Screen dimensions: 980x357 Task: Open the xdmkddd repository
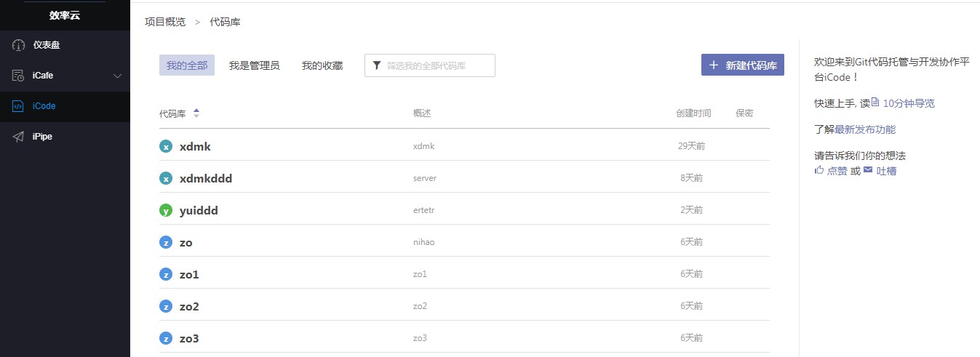[206, 178]
